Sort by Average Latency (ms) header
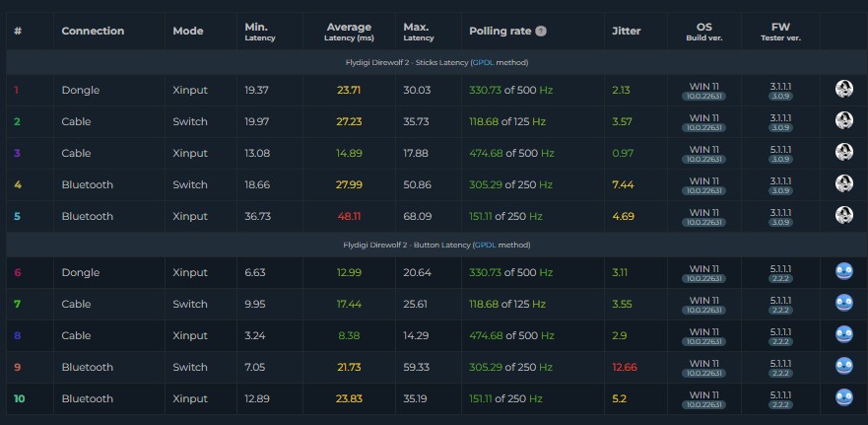This screenshot has height=425, width=868. (349, 32)
